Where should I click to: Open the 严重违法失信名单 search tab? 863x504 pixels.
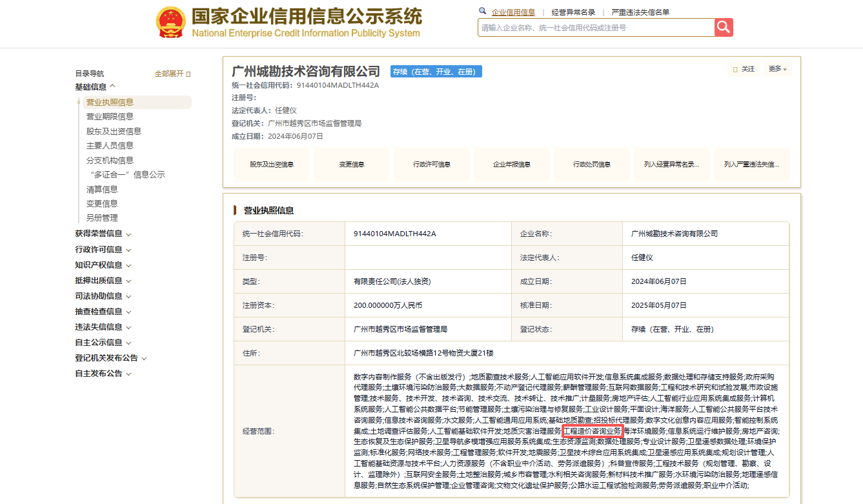pyautogui.click(x=640, y=12)
